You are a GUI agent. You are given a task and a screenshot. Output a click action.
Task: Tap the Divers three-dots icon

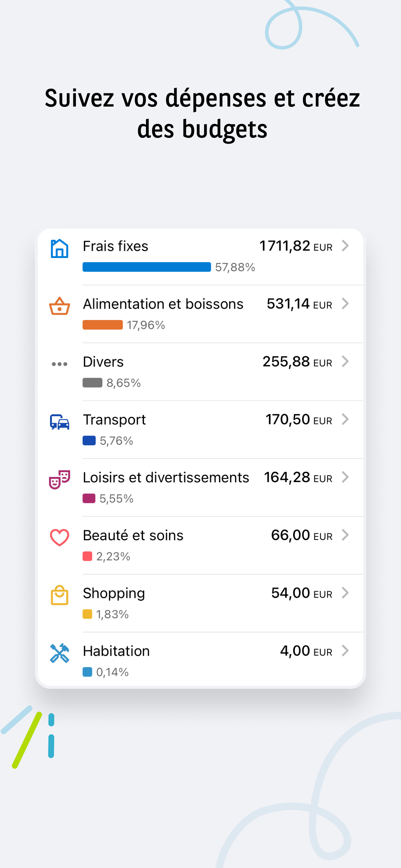pos(60,364)
